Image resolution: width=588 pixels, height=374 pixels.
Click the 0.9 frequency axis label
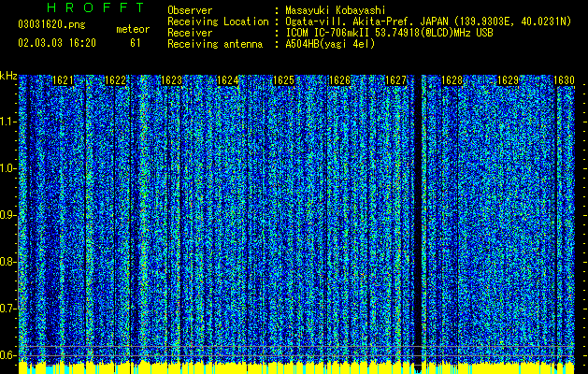click(8, 215)
